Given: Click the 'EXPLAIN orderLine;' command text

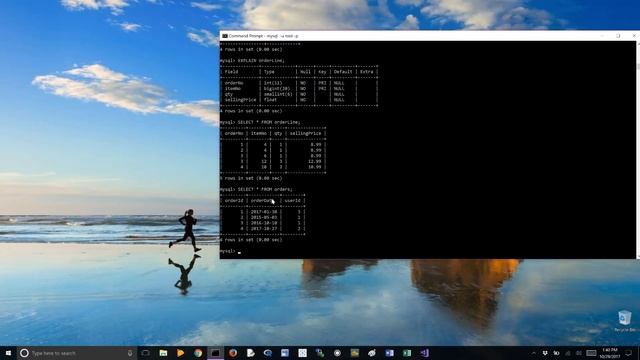Looking at the screenshot, I should pos(261,60).
